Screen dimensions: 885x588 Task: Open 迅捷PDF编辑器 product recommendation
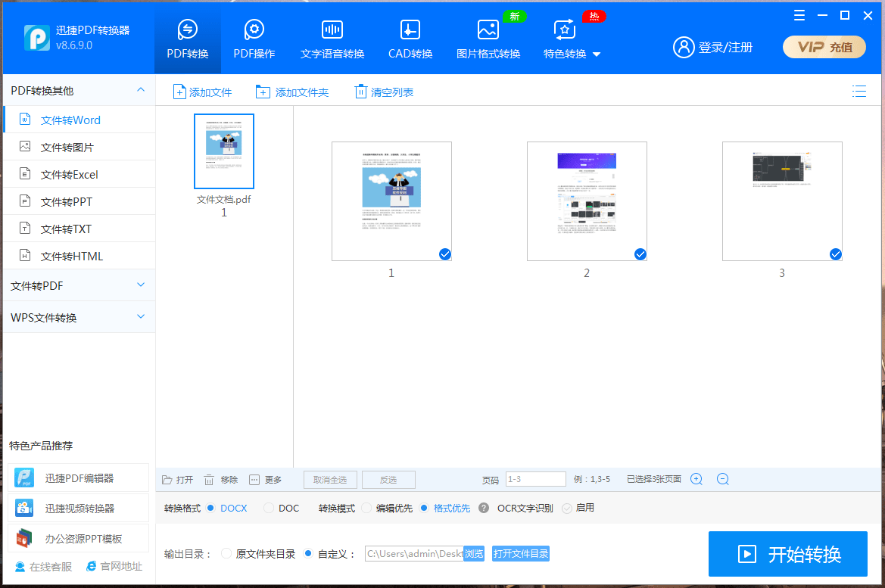point(78,478)
